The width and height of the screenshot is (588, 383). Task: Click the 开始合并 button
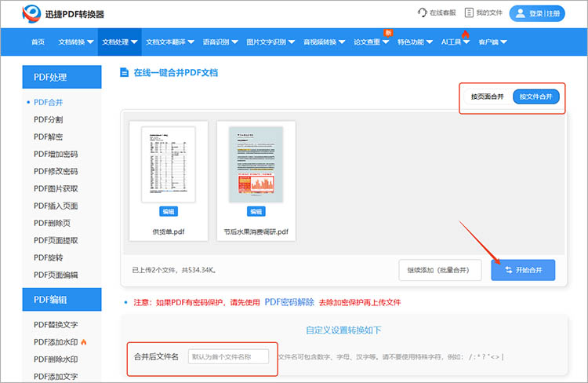point(523,270)
